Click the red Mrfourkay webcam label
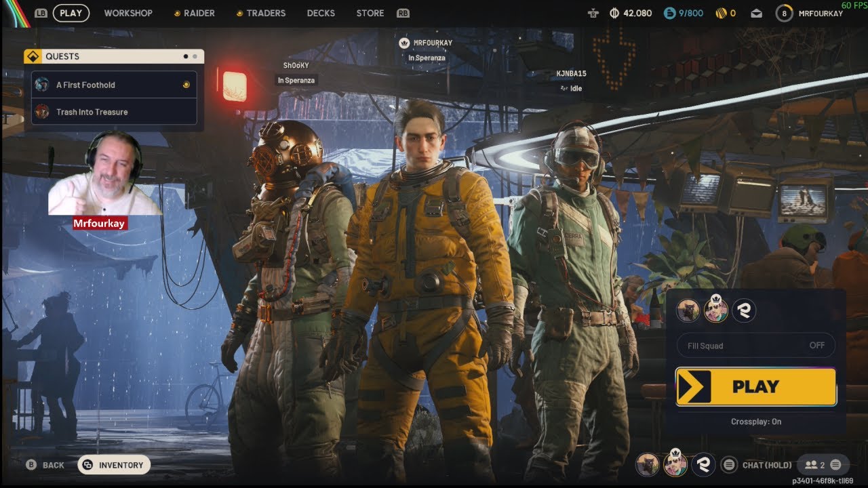Image resolution: width=868 pixels, height=488 pixels. 100,223
